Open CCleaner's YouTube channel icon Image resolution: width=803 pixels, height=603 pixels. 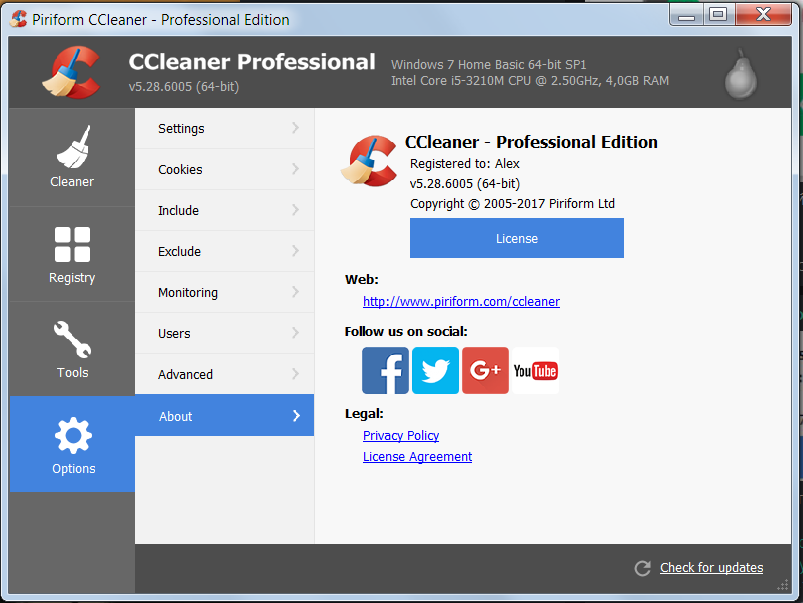point(535,370)
